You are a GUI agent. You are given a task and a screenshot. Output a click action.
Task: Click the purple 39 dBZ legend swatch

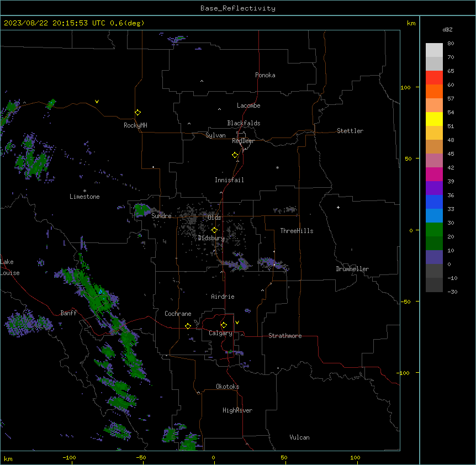pos(434,188)
